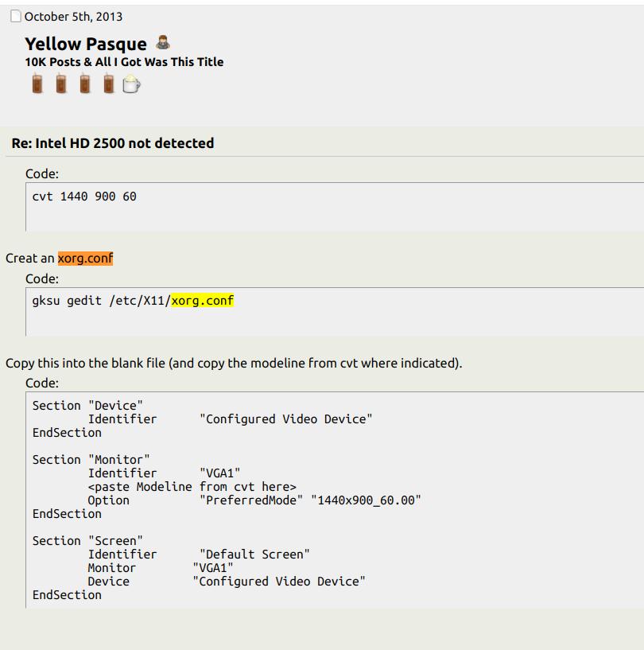Click the October 5th, 2013 post date
This screenshot has height=650, width=644.
[x=73, y=17]
